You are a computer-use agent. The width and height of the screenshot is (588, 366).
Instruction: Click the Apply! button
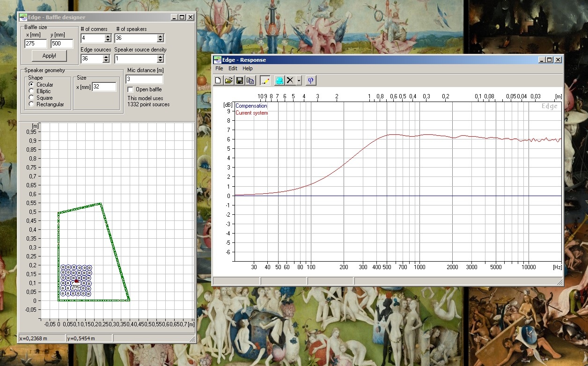[x=49, y=56]
